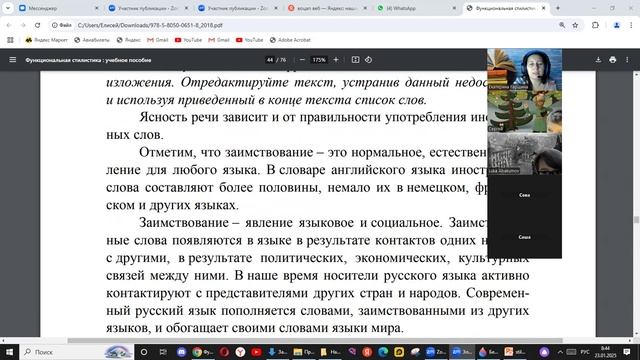Open Microsoft Edge from the taskbar
This screenshot has height=360, width=640.
(383, 352)
